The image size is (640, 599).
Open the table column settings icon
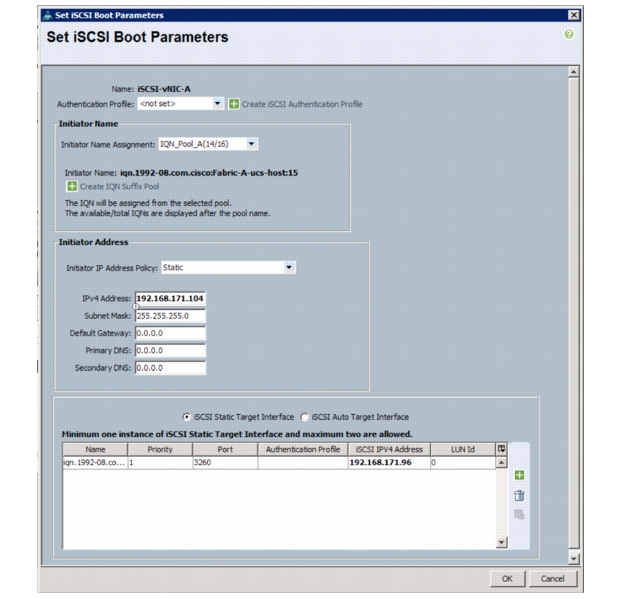coord(502,449)
